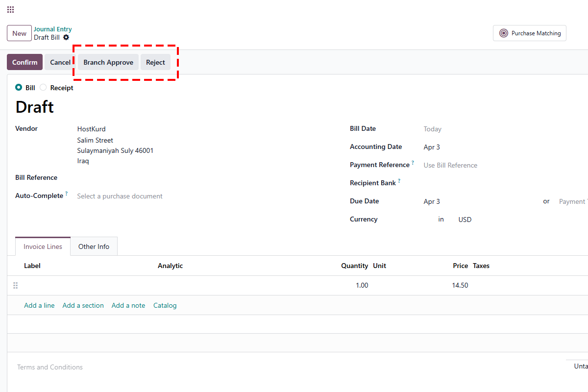Open the Vendor HostKurd selection field
Viewport: 588px width, 392px height.
147,129
